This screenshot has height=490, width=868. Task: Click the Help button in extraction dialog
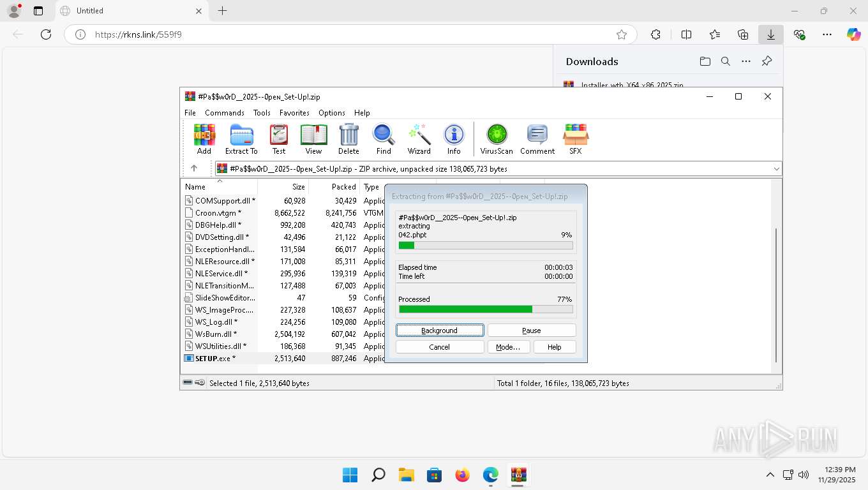tap(555, 347)
